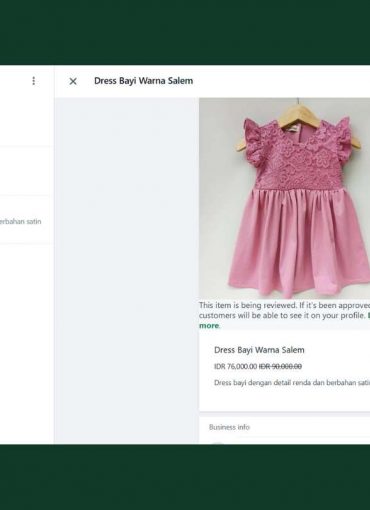This screenshot has height=510, width=370.
Task: Click the header title Dress Bayi Warna Salem
Action: click(x=143, y=81)
